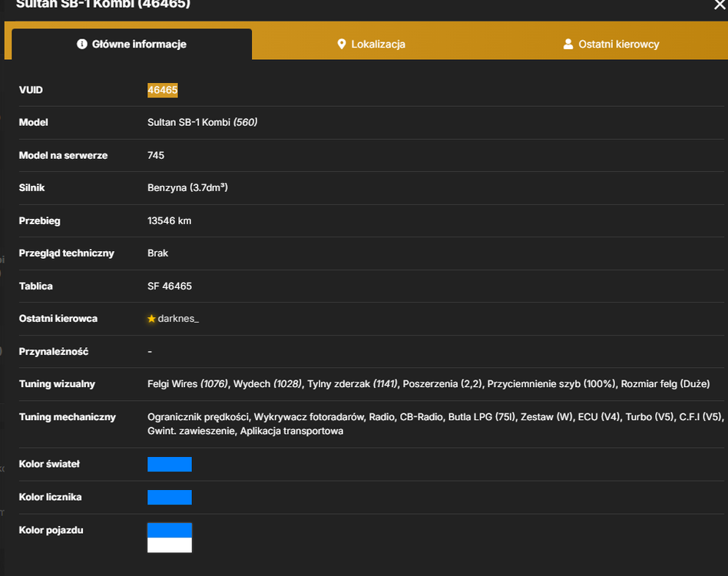
Task: Click the Zestaw (W) tuning entry
Action: click(x=547, y=417)
